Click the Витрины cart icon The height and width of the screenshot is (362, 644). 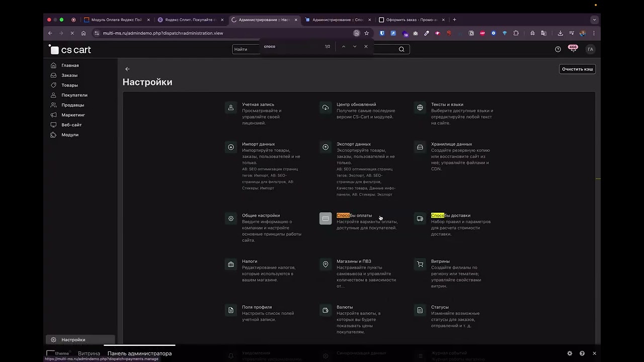(x=420, y=264)
